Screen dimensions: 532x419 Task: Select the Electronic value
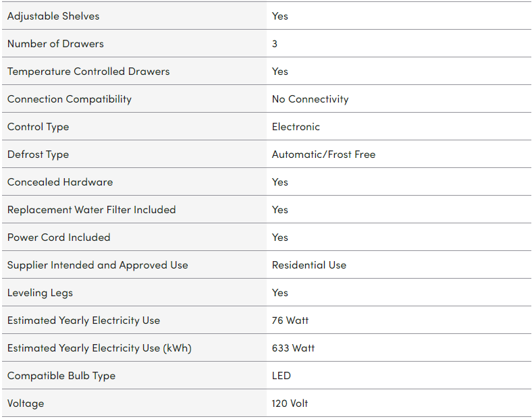pyautogui.click(x=296, y=126)
